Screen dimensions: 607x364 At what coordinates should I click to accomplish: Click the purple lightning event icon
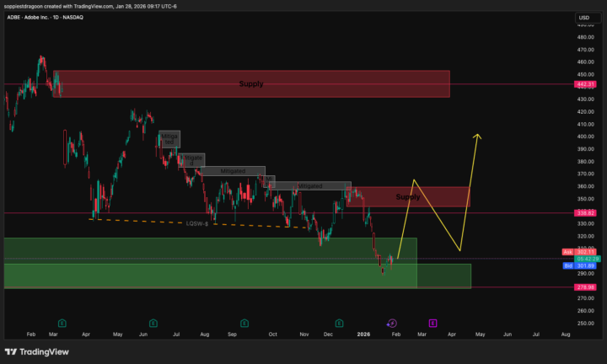click(392, 323)
